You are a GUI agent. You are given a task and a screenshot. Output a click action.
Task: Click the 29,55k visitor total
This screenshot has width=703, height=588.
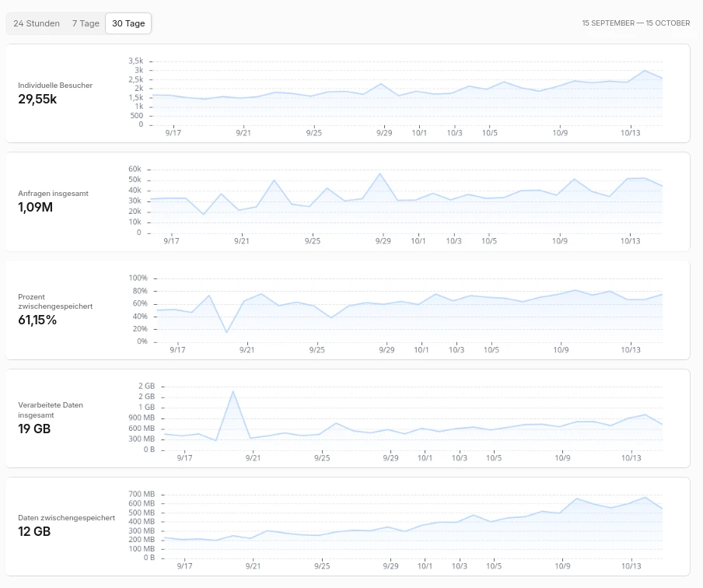[37, 99]
